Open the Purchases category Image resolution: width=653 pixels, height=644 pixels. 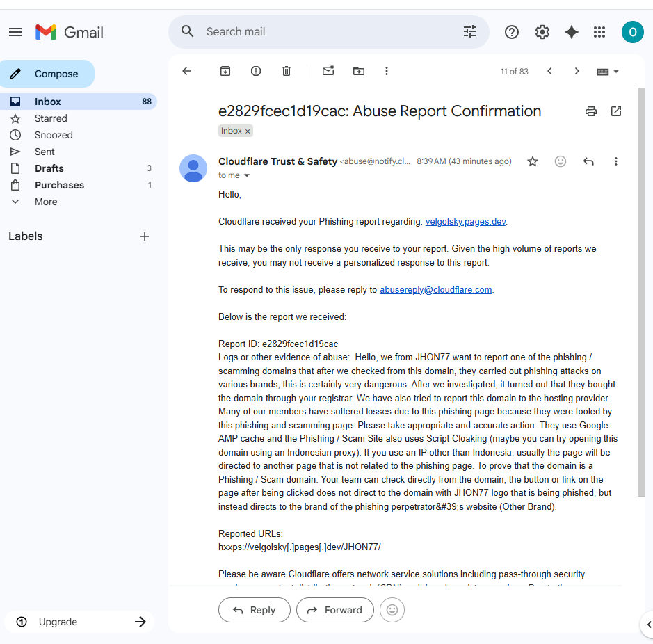[79, 185]
